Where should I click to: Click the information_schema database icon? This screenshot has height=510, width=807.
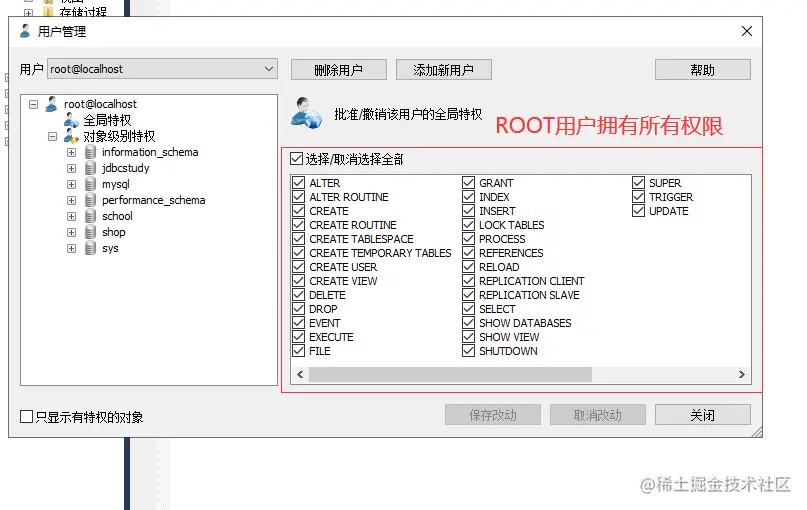[91, 152]
